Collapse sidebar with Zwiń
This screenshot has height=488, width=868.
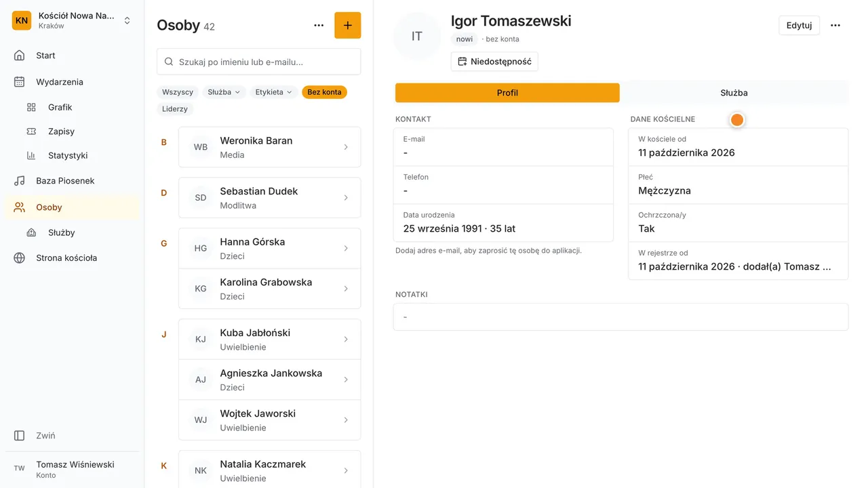click(72, 436)
